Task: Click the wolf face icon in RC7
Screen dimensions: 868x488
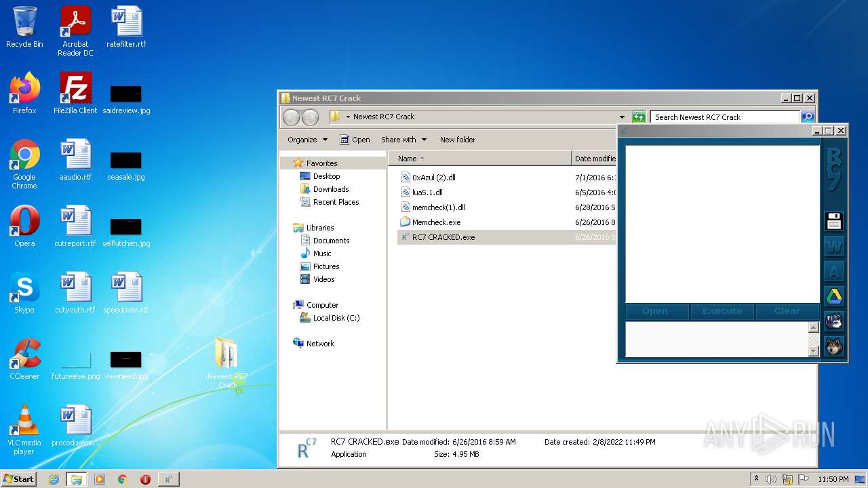Action: [833, 346]
